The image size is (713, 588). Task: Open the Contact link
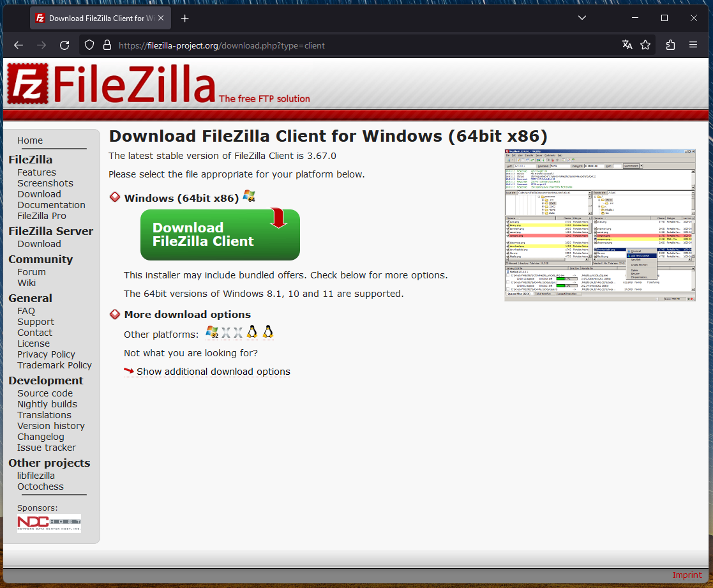pyautogui.click(x=34, y=333)
